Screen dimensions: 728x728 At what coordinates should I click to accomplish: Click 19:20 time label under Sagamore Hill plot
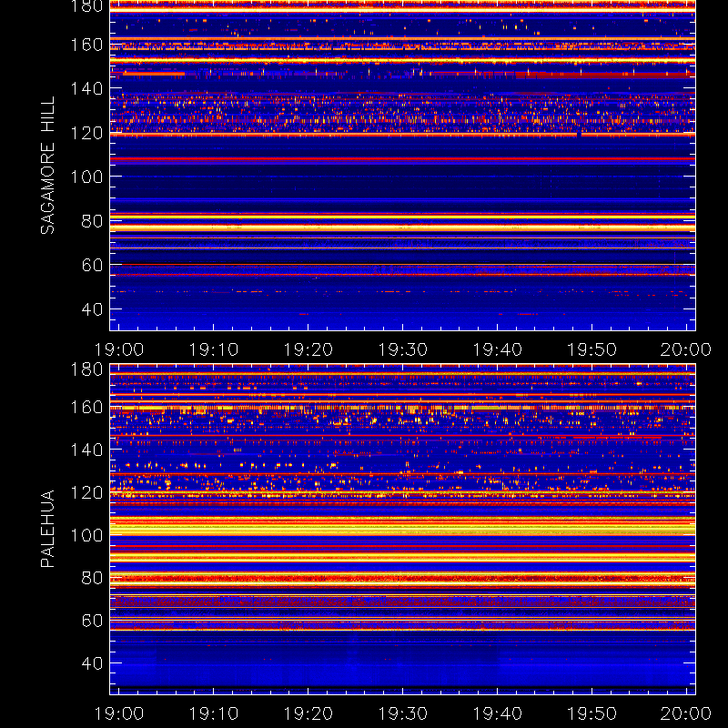(308, 349)
